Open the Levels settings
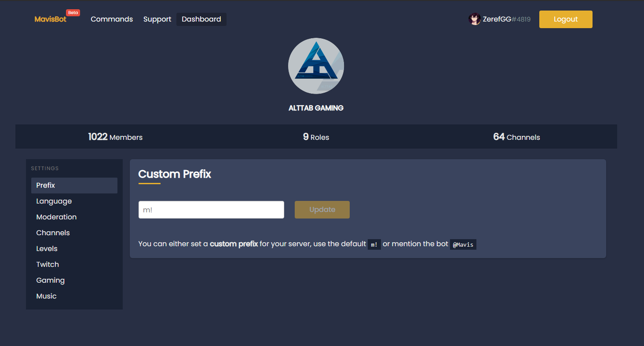The height and width of the screenshot is (346, 644). pos(47,249)
